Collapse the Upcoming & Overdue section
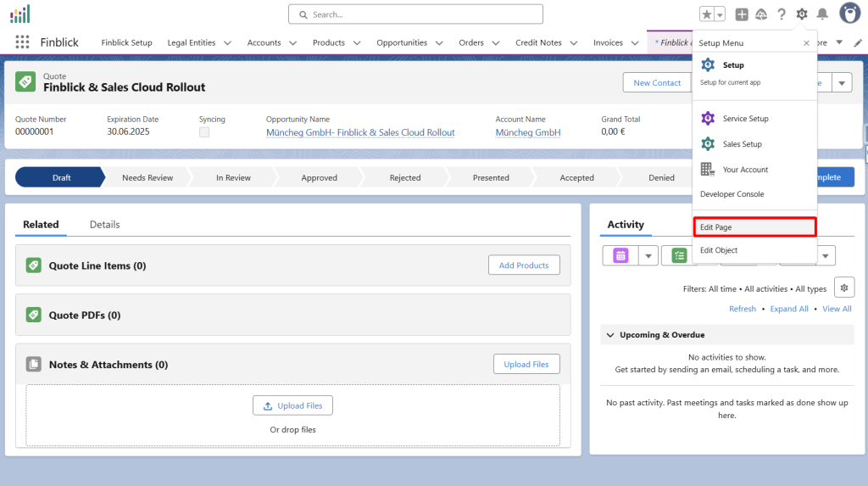Viewport: 868px width, 486px height. point(610,335)
